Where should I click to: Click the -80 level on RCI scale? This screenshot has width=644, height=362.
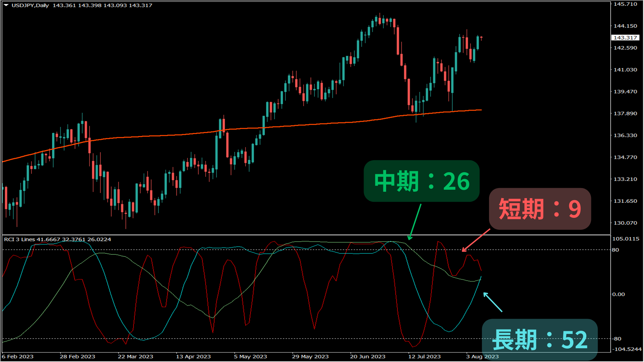point(616,339)
